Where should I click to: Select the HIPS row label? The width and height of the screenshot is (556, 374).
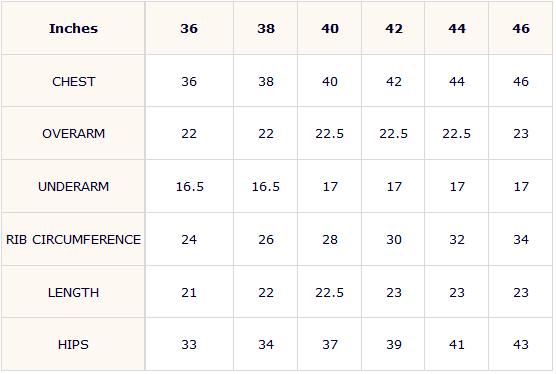pos(73,345)
